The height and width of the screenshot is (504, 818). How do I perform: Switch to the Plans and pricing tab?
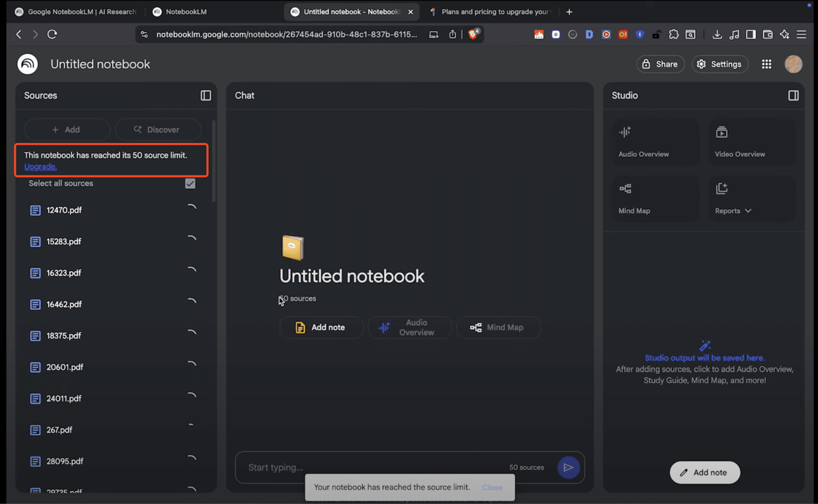coord(491,12)
